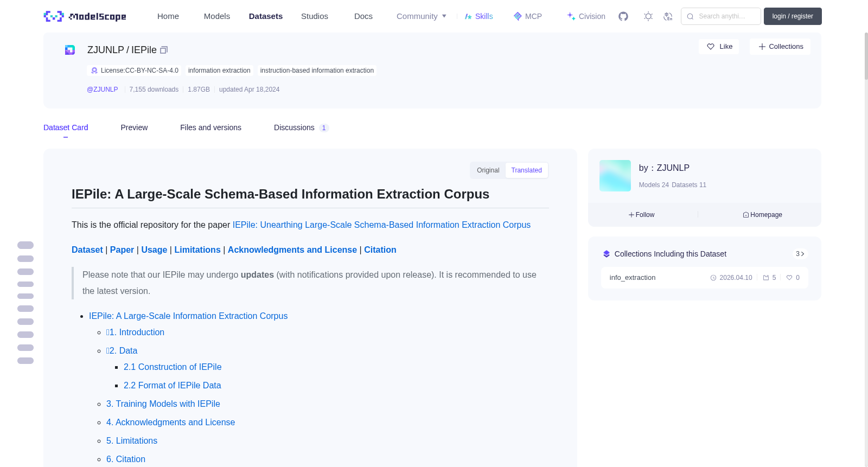
Task: Navigate to Studios
Action: pos(315,16)
